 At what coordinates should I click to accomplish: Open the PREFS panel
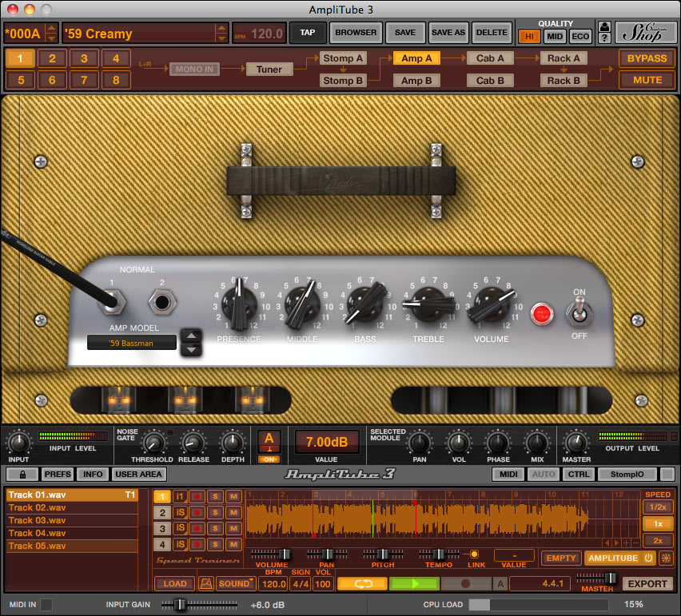(x=58, y=474)
